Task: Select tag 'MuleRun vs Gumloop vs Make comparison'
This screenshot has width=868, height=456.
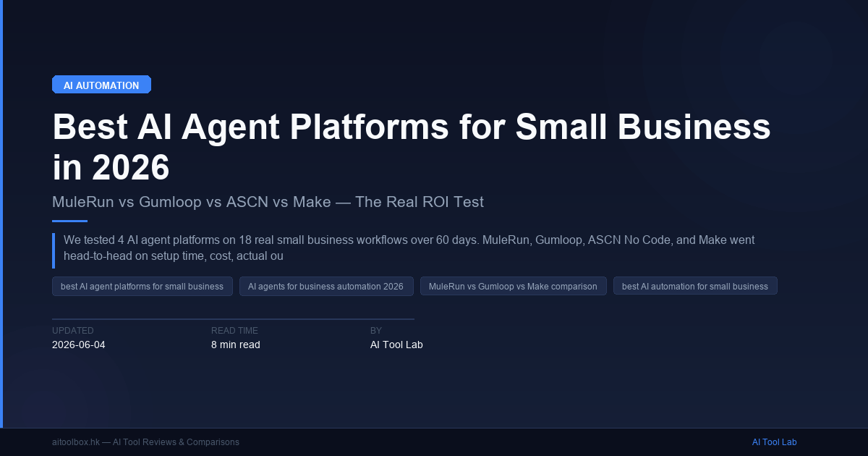Action: tap(513, 286)
